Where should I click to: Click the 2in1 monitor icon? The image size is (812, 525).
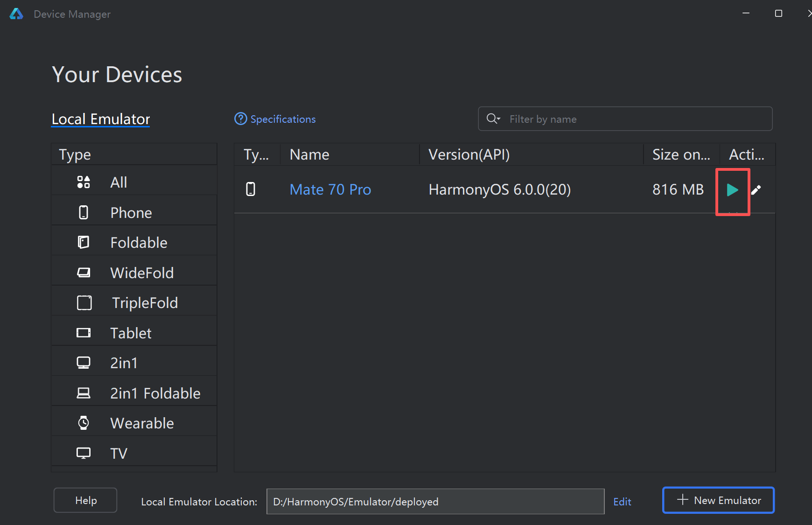coord(84,363)
